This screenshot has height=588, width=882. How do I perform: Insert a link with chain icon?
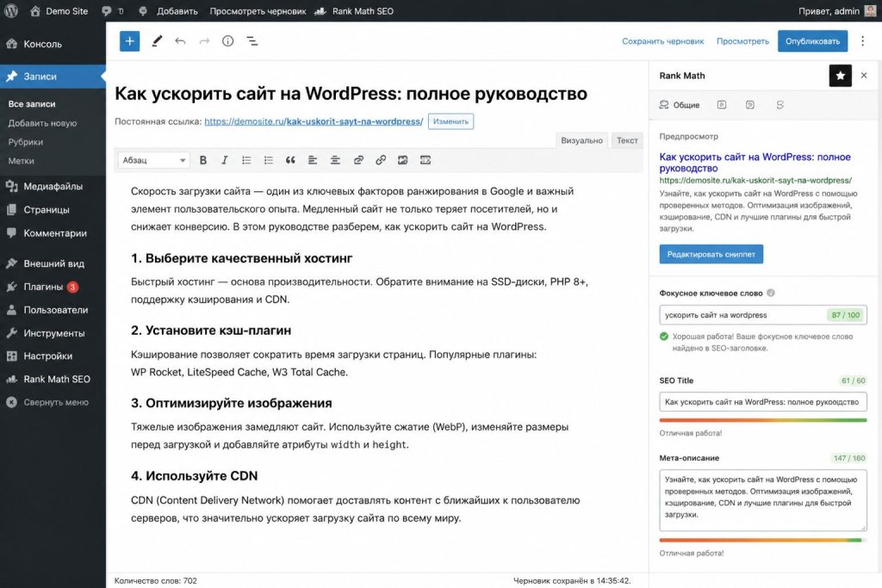tap(381, 160)
